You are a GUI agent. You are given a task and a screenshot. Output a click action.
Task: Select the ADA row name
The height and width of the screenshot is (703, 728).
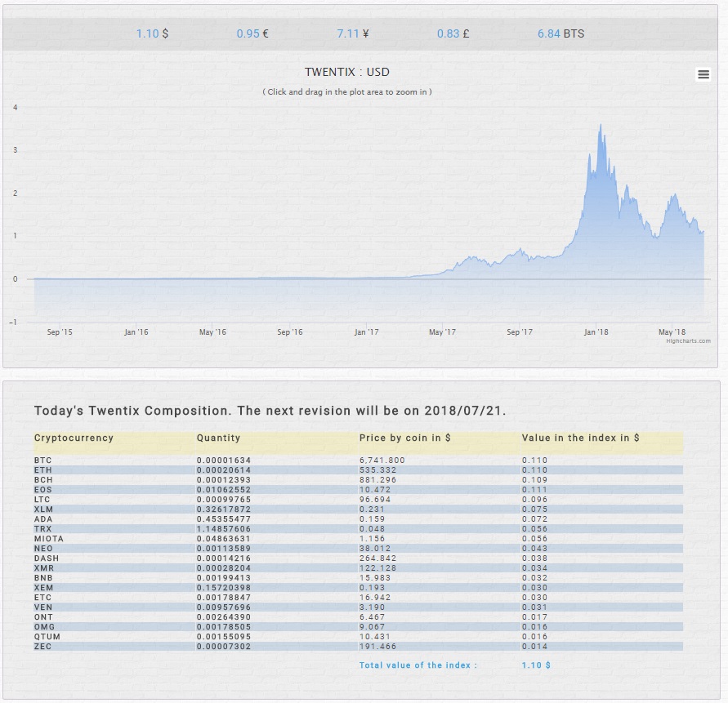point(43,518)
